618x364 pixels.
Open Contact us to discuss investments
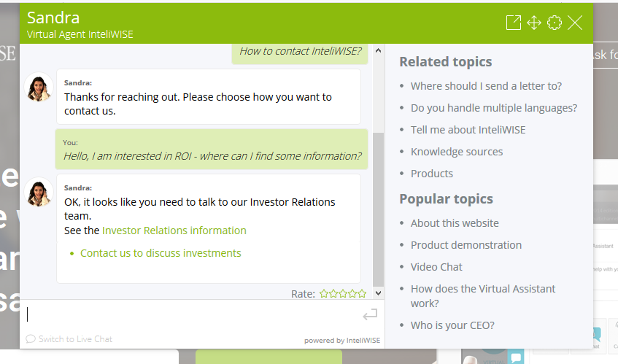pos(161,253)
